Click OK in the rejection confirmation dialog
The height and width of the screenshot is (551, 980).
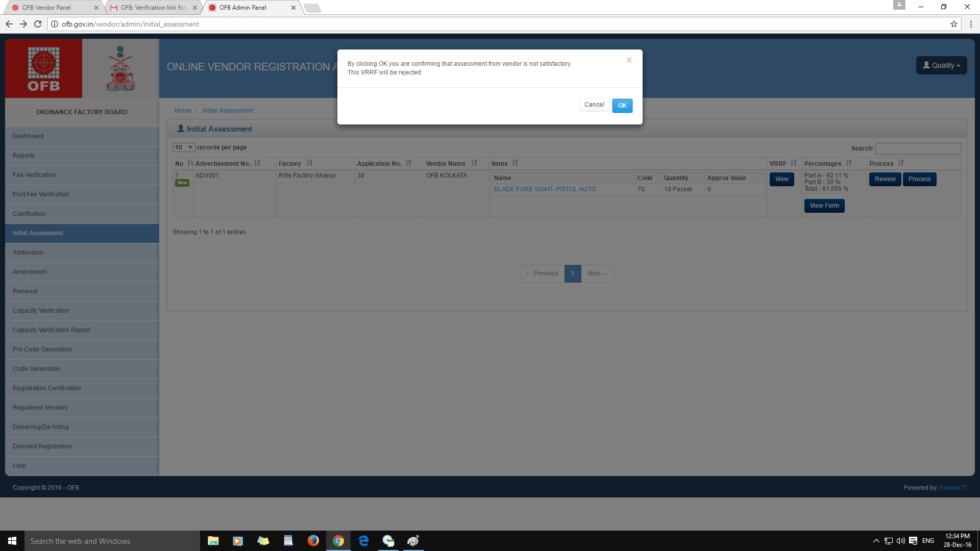pyautogui.click(x=622, y=106)
